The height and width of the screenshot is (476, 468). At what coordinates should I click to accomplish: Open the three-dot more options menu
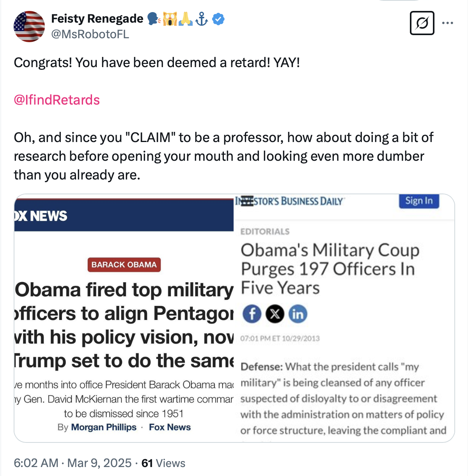[x=447, y=23]
